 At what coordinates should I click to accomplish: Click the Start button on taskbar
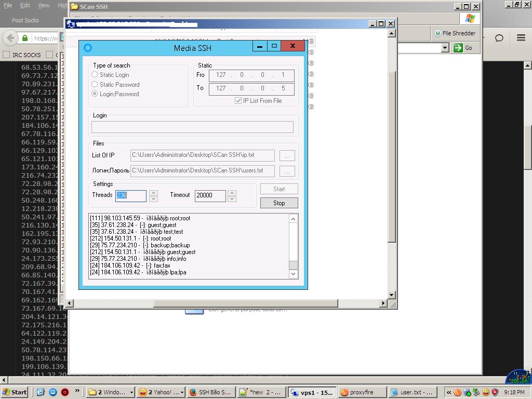pyautogui.click(x=14, y=392)
